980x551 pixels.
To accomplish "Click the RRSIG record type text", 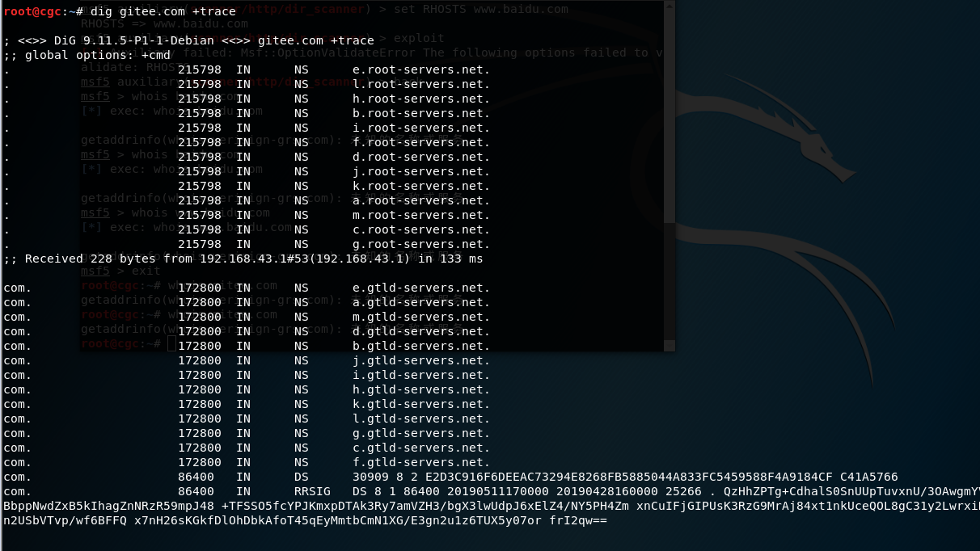I will pyautogui.click(x=312, y=491).
